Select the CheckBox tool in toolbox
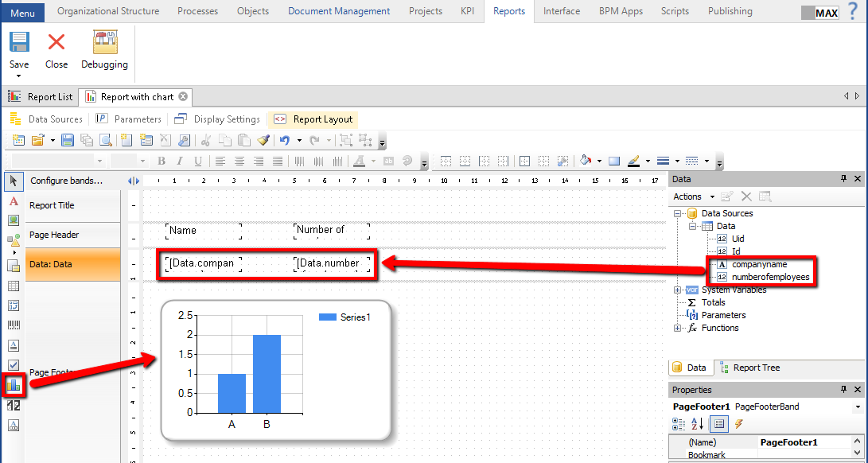868x463 pixels. point(14,365)
